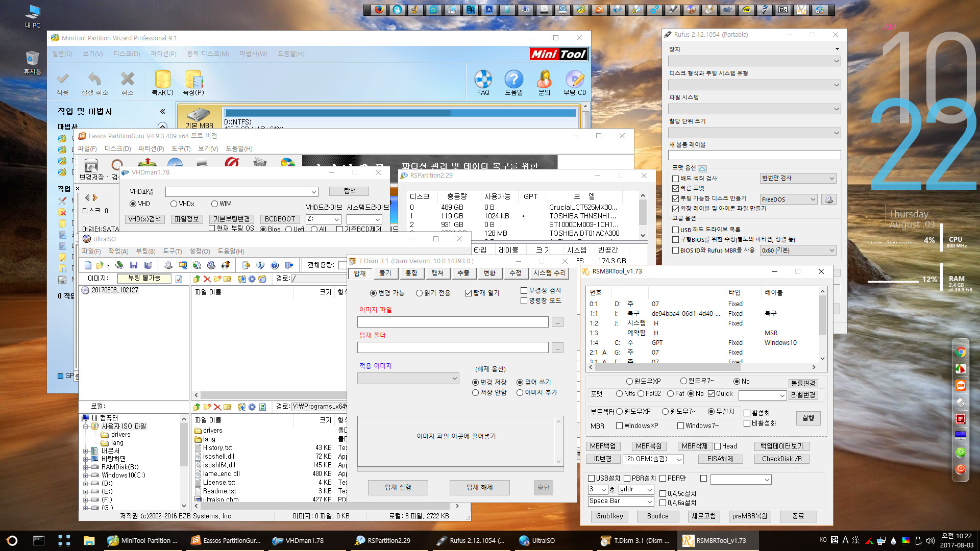Open 디스크(D) menu in MiniTool Partition Wizard
This screenshot has height=551, width=980.
(127, 54)
